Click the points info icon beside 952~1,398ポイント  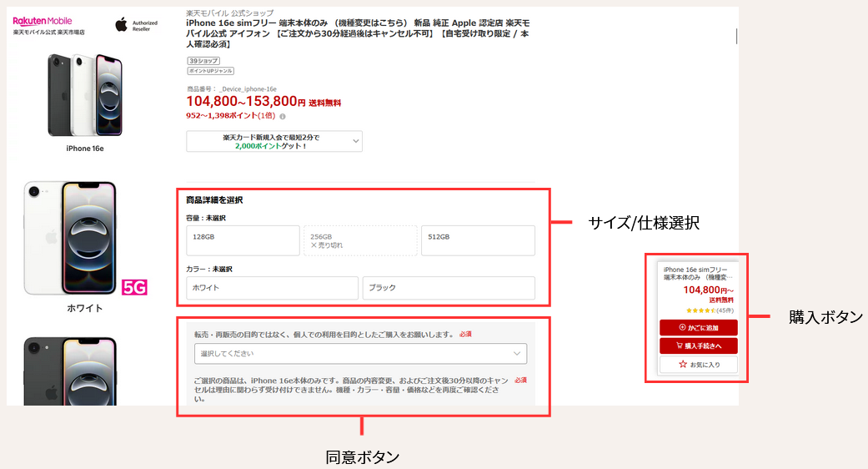click(283, 117)
